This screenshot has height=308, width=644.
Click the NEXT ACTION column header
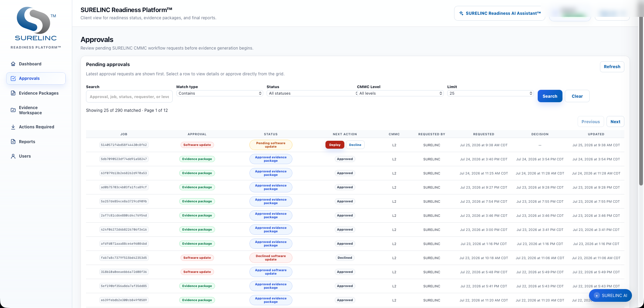(x=345, y=134)
